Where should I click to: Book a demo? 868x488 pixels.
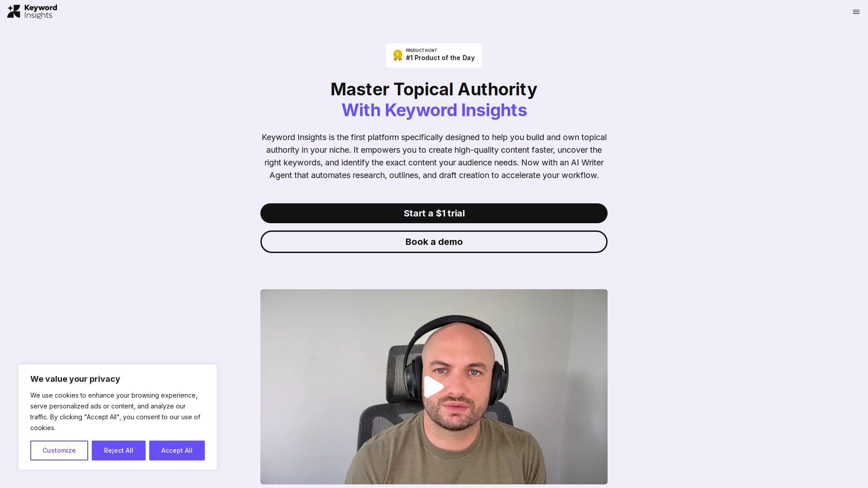(434, 242)
